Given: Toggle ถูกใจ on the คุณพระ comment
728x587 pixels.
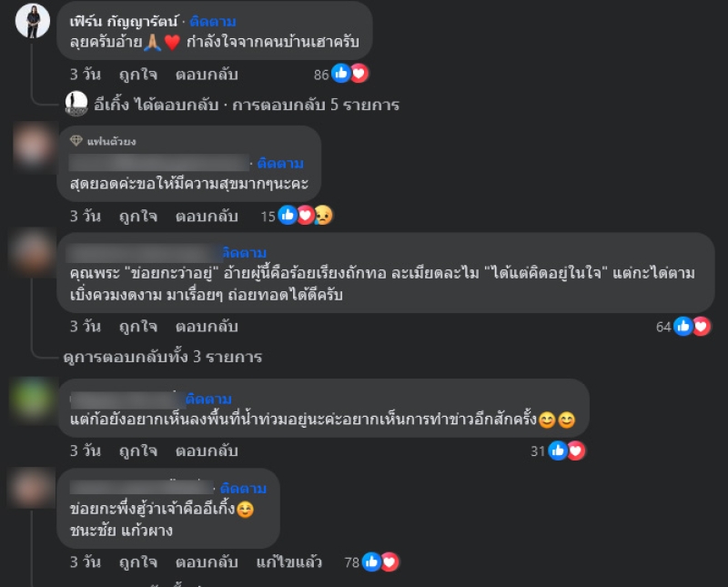Looking at the screenshot, I should pos(138,327).
